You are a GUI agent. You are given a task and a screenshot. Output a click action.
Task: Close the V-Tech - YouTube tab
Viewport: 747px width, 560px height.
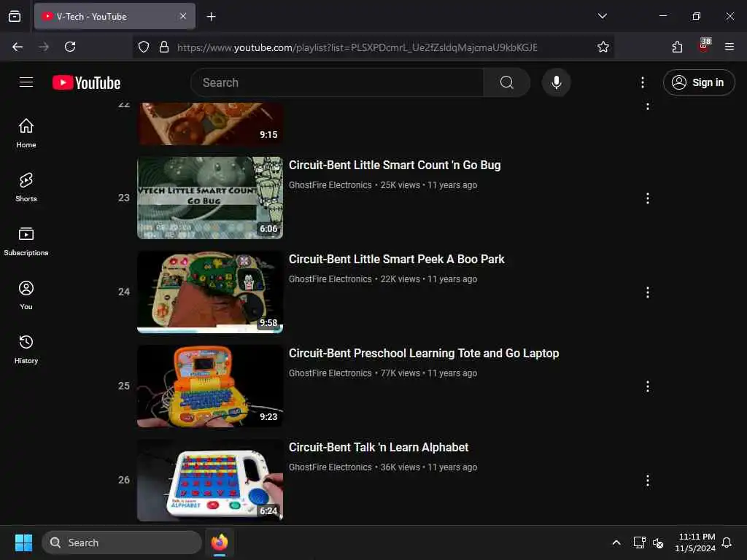[x=183, y=16]
